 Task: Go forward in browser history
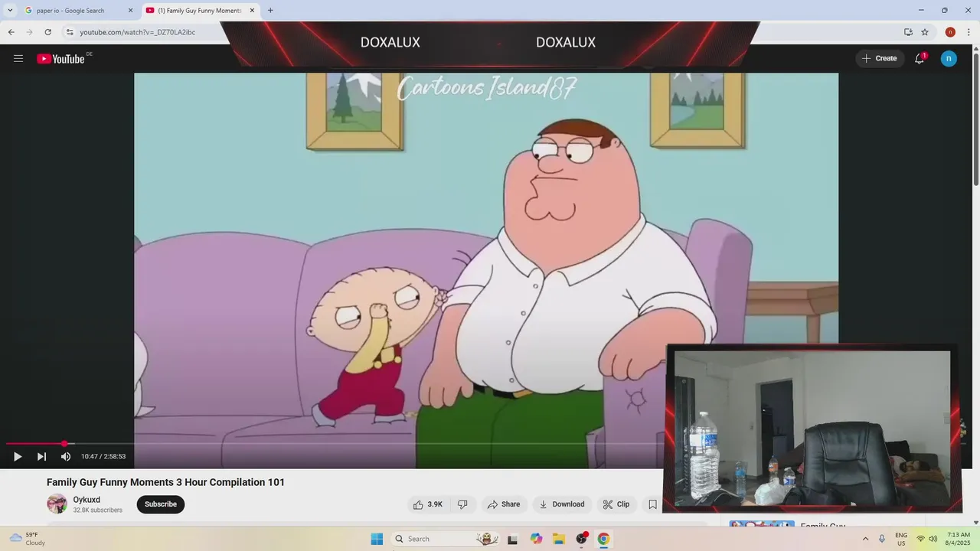[30, 32]
